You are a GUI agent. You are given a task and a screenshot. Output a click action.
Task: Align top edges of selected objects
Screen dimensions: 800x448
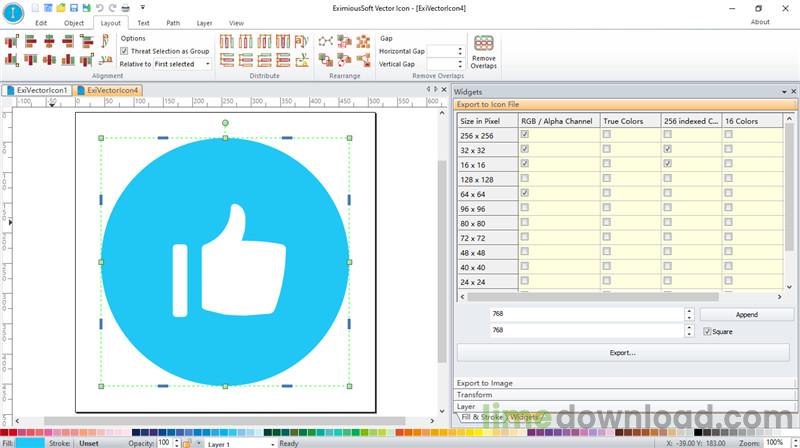point(31,60)
